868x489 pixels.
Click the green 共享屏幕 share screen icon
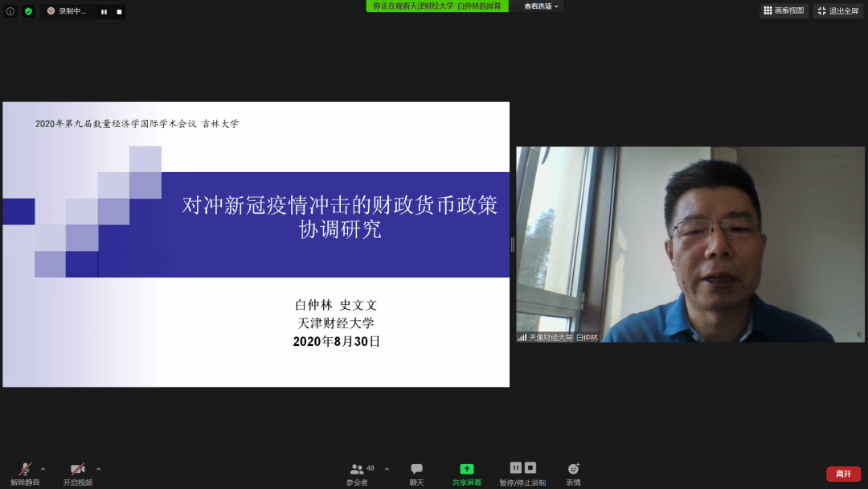pyautogui.click(x=467, y=470)
